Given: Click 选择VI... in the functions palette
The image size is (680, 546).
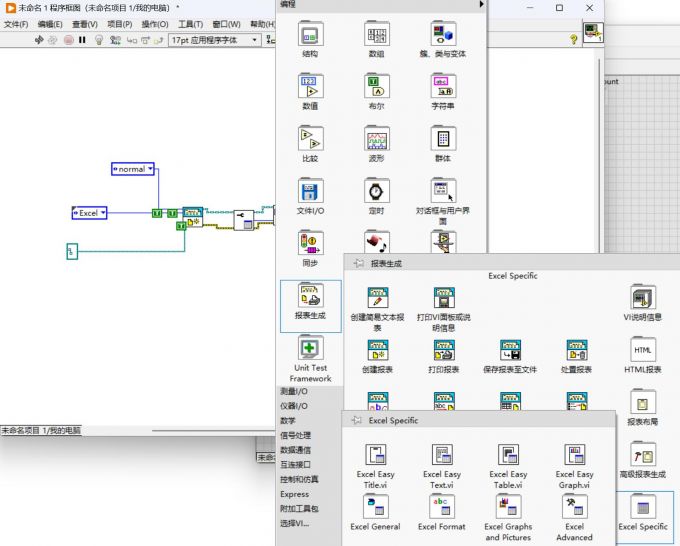Looking at the screenshot, I should [295, 523].
